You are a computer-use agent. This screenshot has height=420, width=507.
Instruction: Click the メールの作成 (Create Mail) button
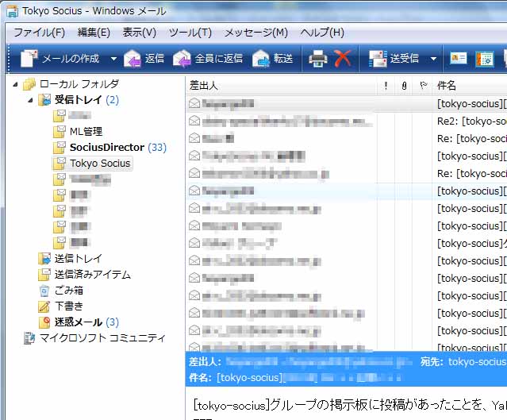coord(60,59)
